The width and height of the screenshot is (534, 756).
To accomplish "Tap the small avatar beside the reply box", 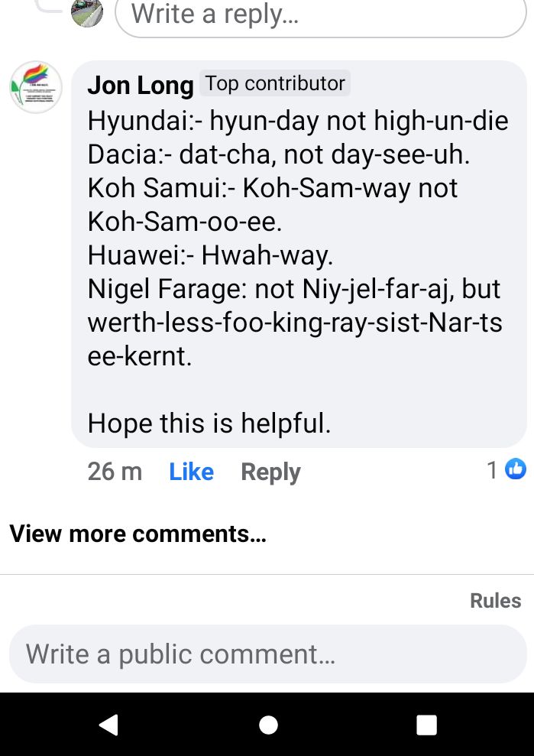I will 87,12.
